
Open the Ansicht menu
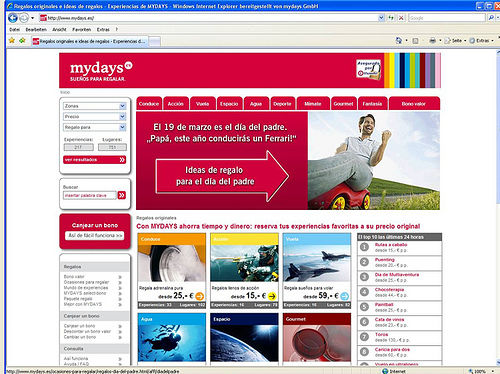click(59, 29)
